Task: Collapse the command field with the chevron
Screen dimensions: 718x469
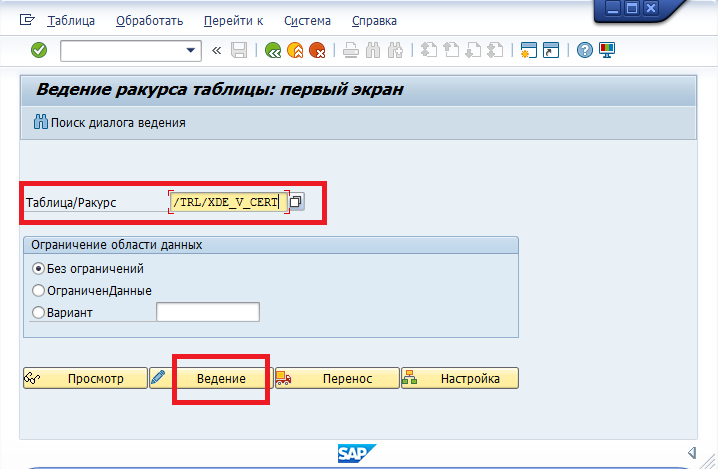Action: click(216, 50)
